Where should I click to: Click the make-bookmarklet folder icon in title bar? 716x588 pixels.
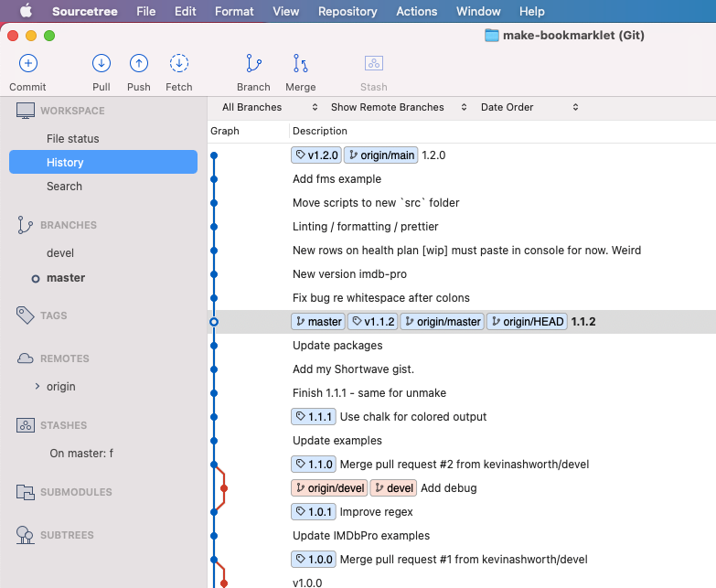pyautogui.click(x=491, y=35)
